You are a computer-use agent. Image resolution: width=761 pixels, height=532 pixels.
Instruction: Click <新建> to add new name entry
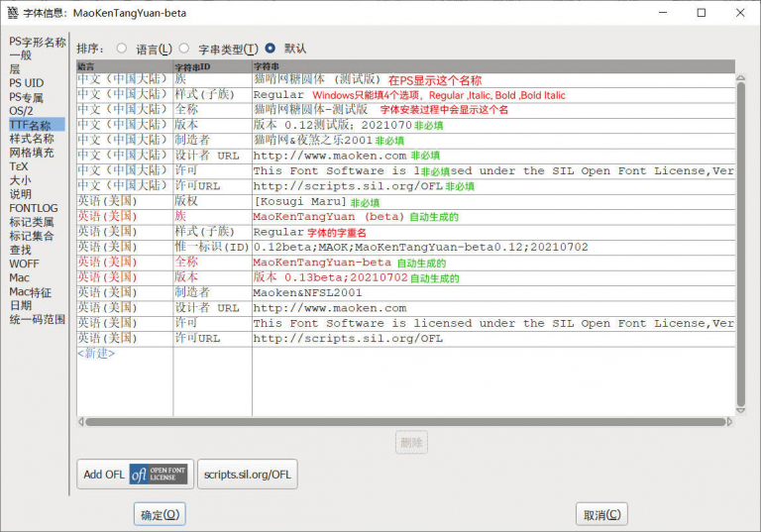(x=96, y=353)
